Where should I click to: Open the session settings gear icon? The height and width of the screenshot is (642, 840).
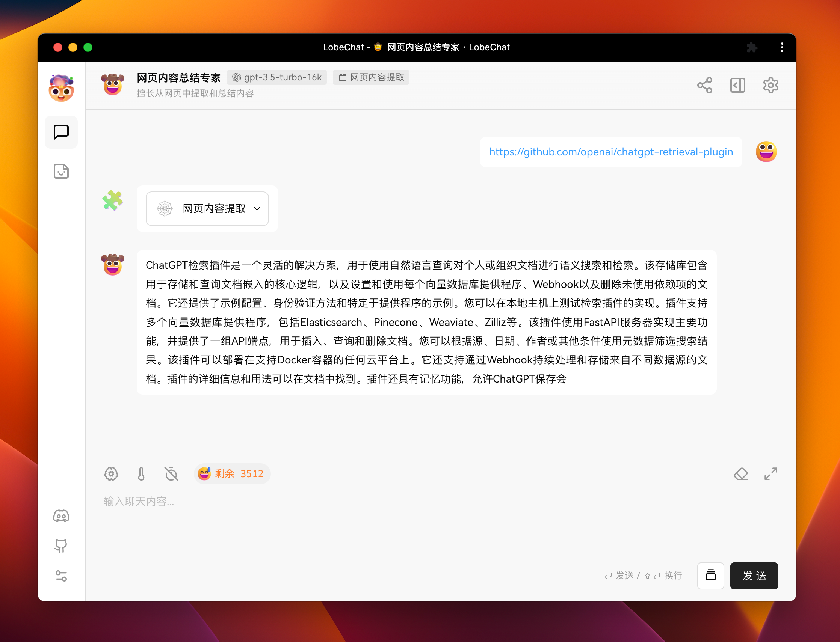coord(771,85)
